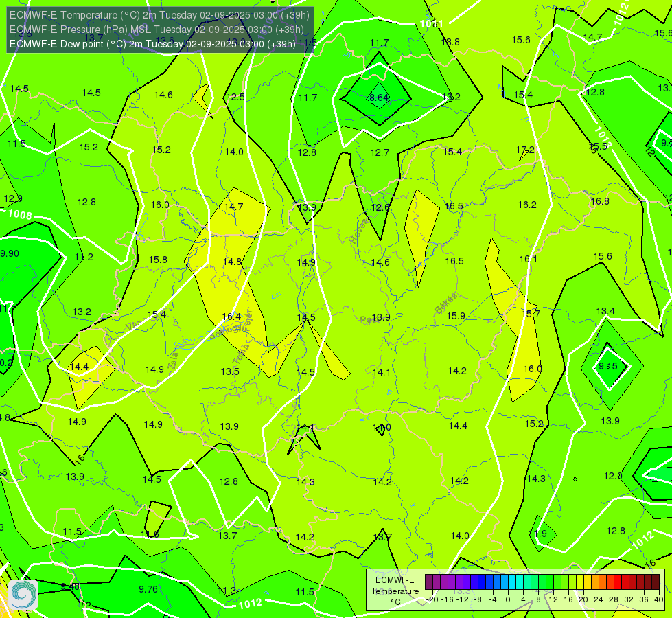Click the 16.8 temperature value
The height and width of the screenshot is (618, 672).
tap(599, 201)
